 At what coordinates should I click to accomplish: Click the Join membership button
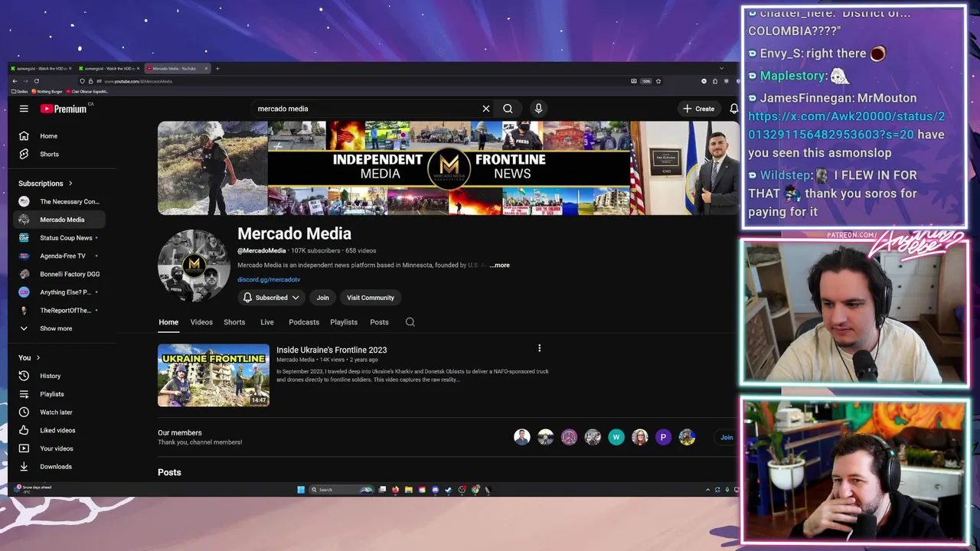pos(322,298)
